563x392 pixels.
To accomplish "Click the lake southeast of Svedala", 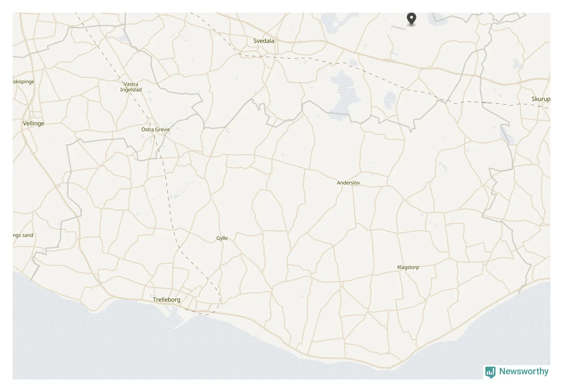I will tap(345, 93).
